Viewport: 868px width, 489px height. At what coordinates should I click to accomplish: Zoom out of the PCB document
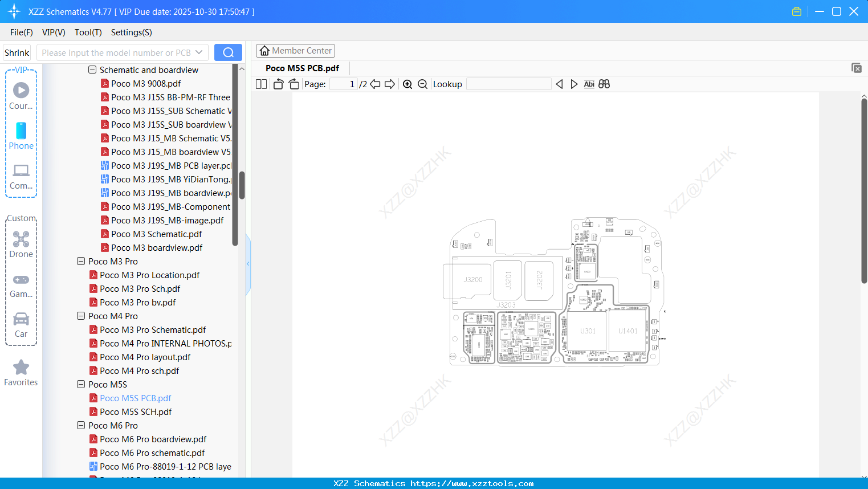click(422, 84)
